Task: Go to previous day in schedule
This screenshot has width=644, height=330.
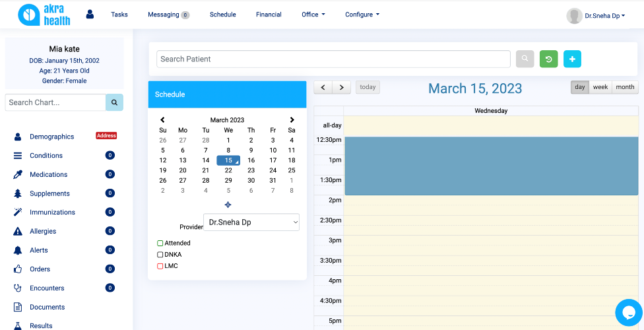Action: click(323, 87)
